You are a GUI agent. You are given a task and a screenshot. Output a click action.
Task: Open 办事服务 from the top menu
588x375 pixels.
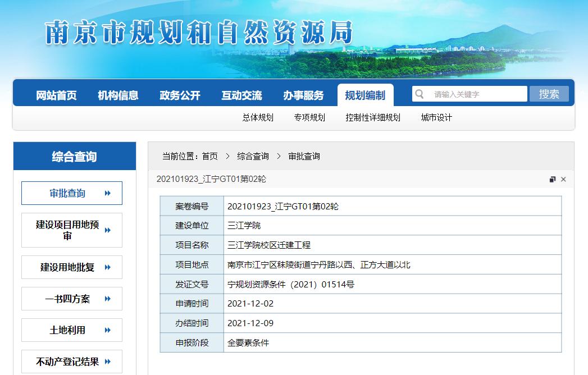click(303, 95)
